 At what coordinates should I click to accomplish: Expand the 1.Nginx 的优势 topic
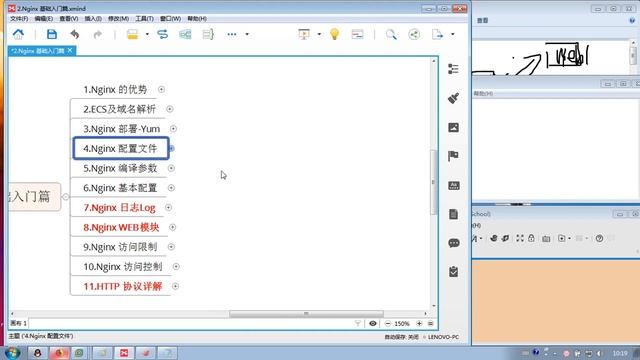point(161,89)
